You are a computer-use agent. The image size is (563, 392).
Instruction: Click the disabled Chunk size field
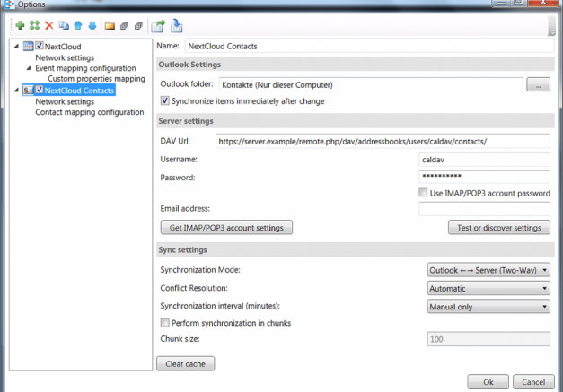(x=488, y=339)
